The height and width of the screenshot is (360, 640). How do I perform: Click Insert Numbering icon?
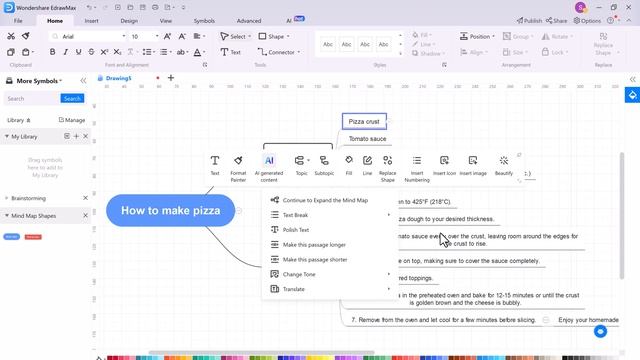point(417,168)
